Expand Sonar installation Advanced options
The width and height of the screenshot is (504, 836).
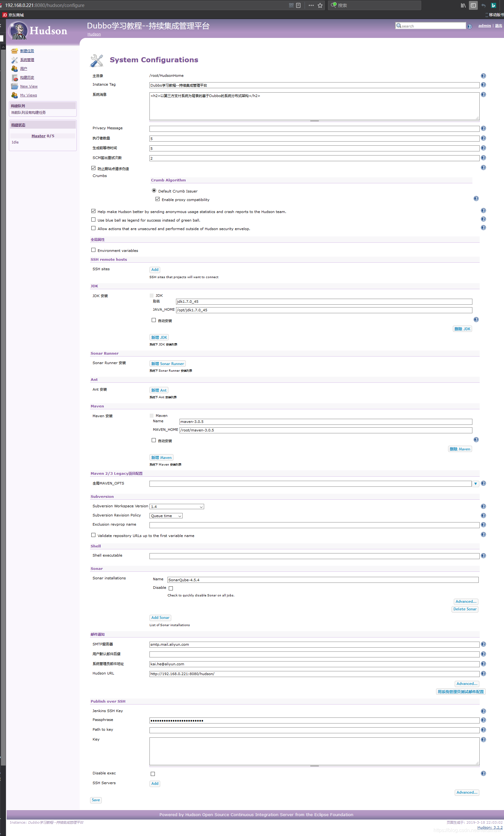coord(466,601)
